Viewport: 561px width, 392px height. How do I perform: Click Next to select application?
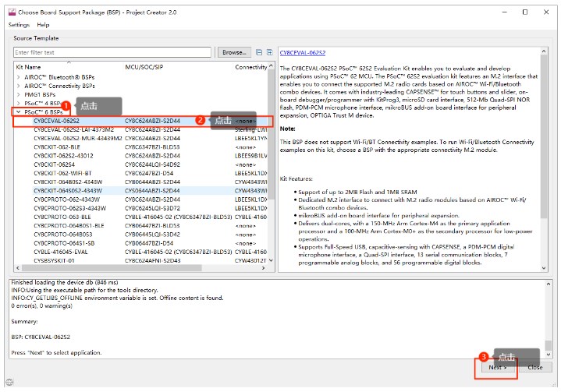(x=497, y=367)
